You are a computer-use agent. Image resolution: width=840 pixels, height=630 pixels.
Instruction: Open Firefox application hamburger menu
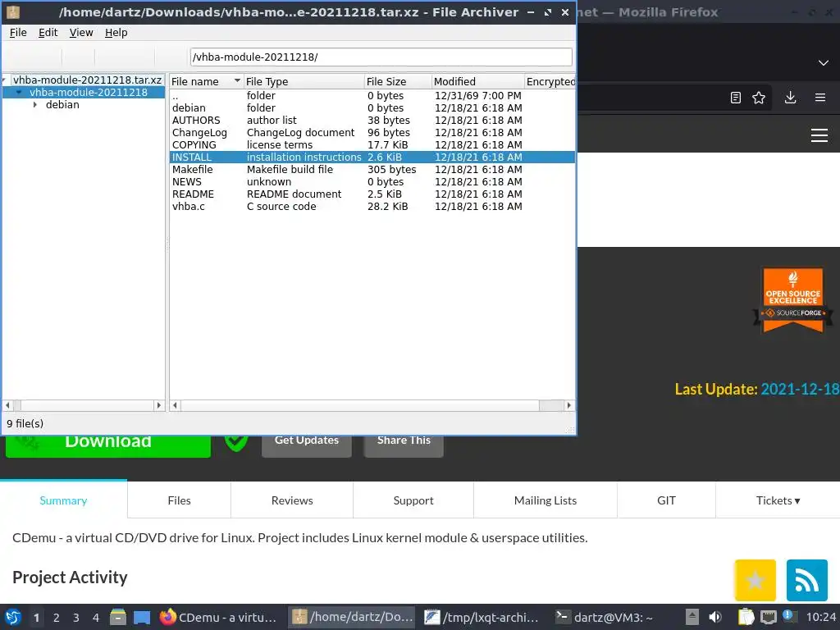point(819,98)
